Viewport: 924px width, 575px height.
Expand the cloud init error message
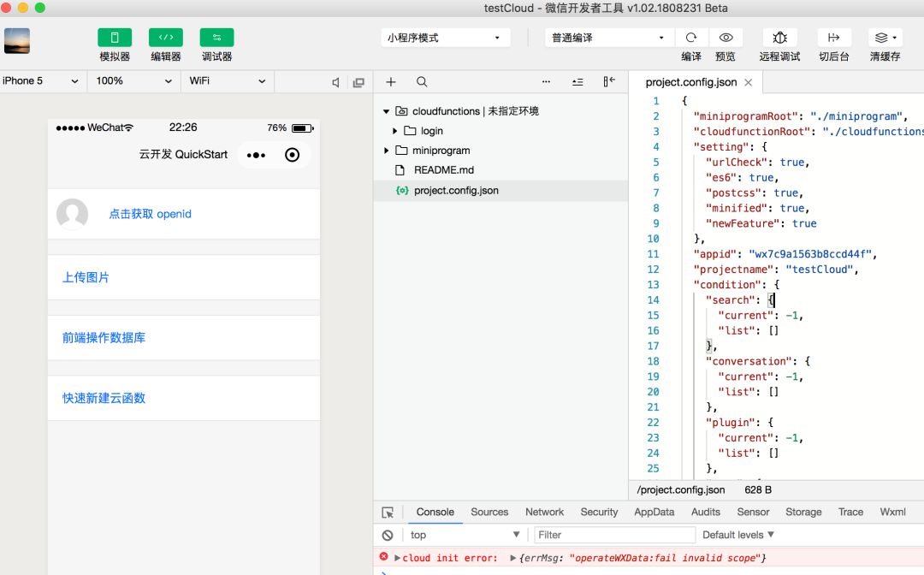[x=397, y=558]
